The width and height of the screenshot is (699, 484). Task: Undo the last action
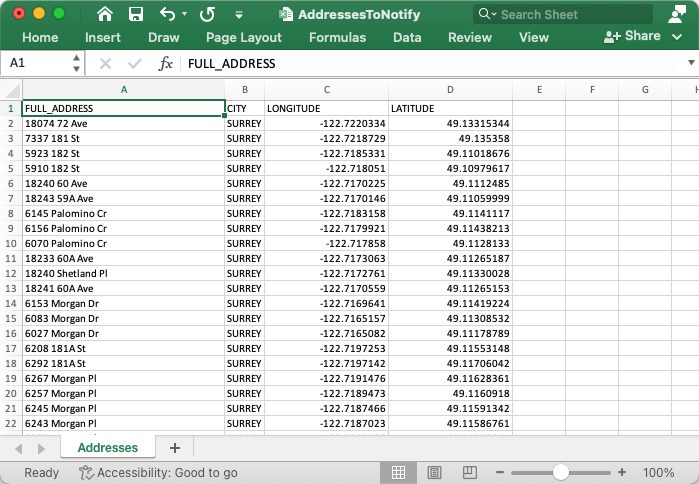(166, 15)
